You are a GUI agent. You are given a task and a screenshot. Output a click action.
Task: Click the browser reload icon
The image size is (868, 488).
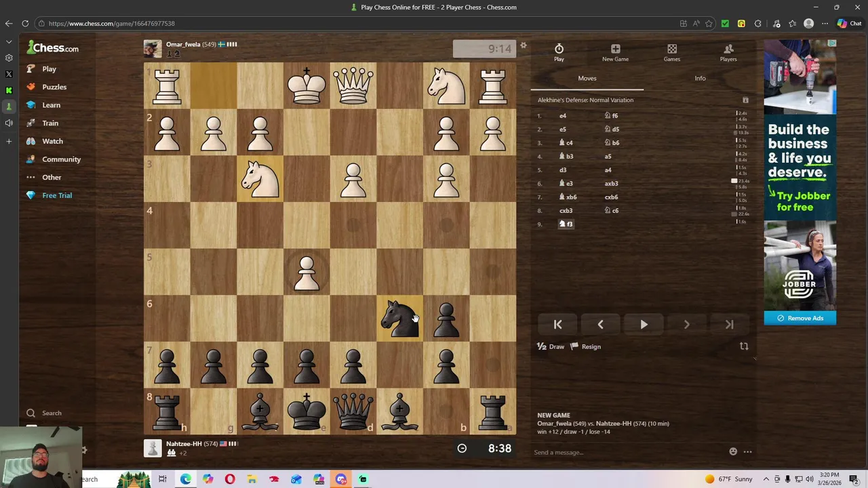(25, 24)
